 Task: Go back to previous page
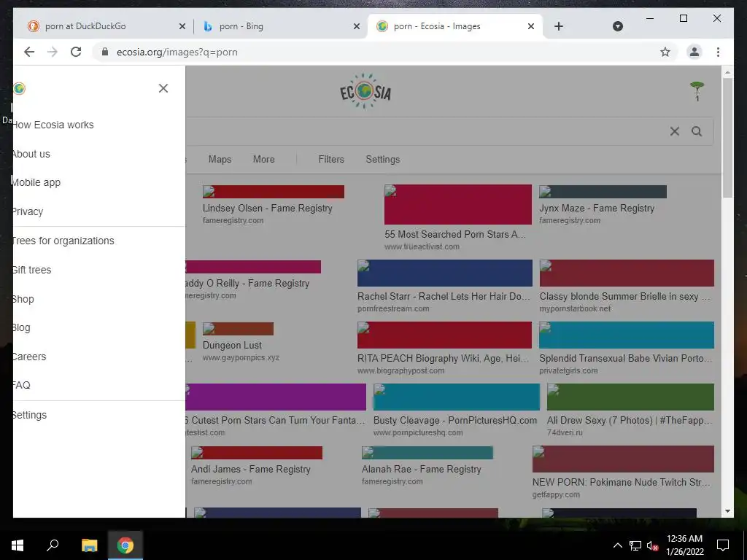pyautogui.click(x=29, y=52)
